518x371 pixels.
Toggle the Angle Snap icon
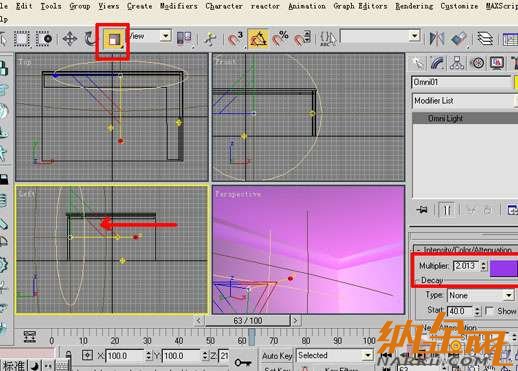[x=258, y=39]
